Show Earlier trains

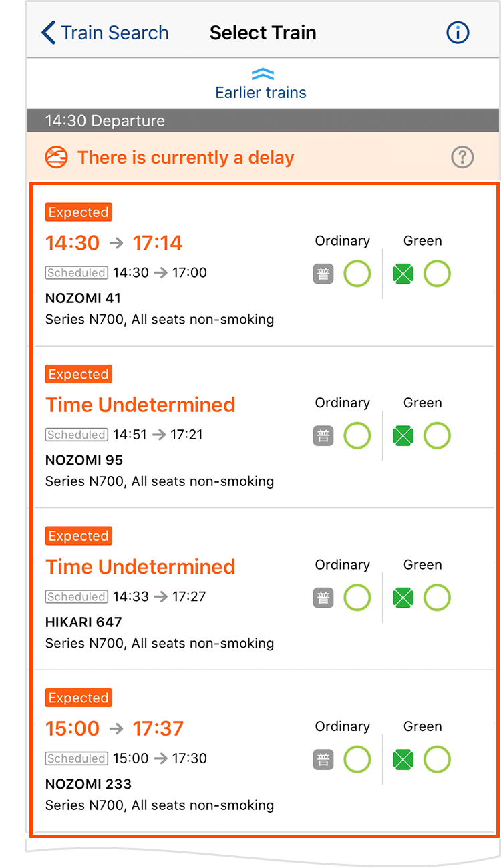(x=261, y=92)
